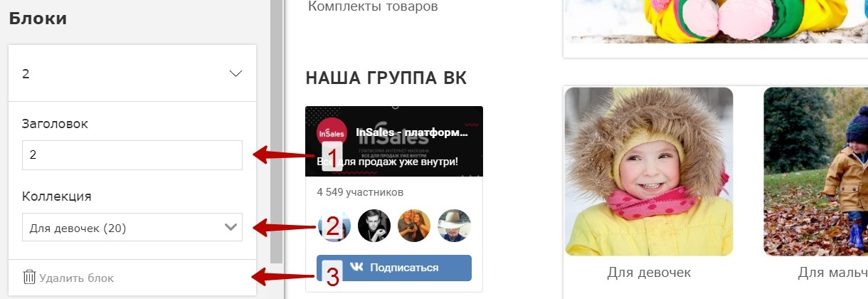Open the first member avatar in VK widget
The width and height of the screenshot is (868, 299).
(x=334, y=226)
